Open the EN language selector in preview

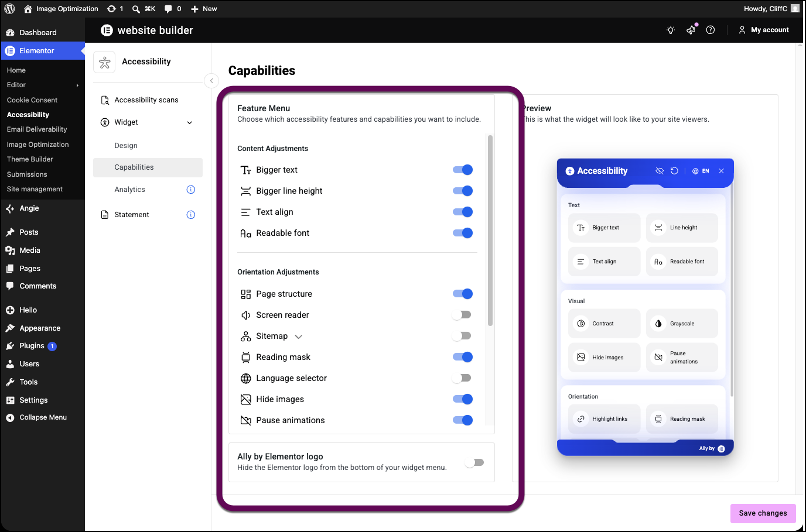tap(701, 171)
